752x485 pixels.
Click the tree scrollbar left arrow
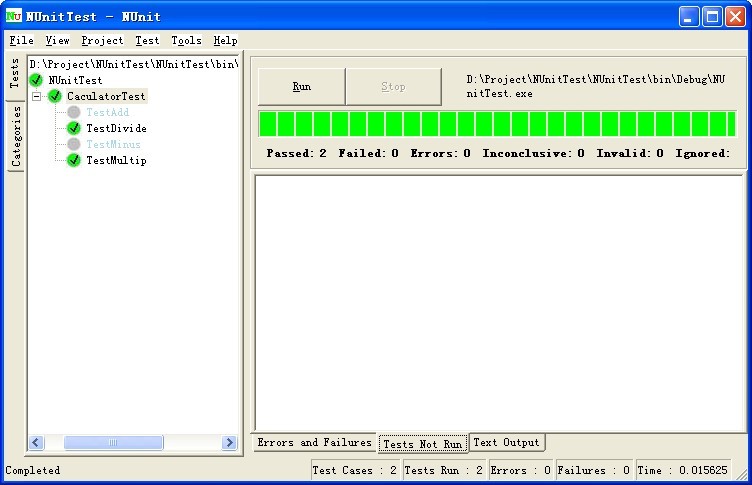point(37,443)
